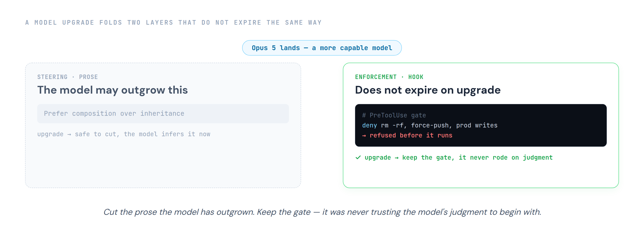Click the dashed-border steering card
Screen dimensions: 644x234
[163, 125]
